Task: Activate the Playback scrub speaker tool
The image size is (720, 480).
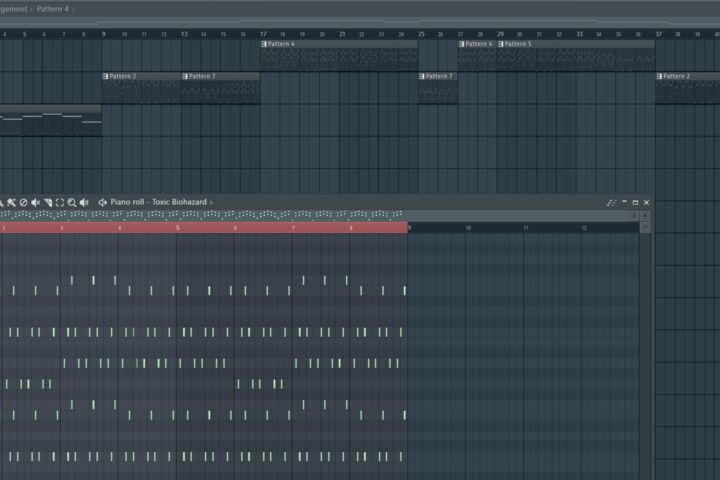Action: click(x=84, y=202)
